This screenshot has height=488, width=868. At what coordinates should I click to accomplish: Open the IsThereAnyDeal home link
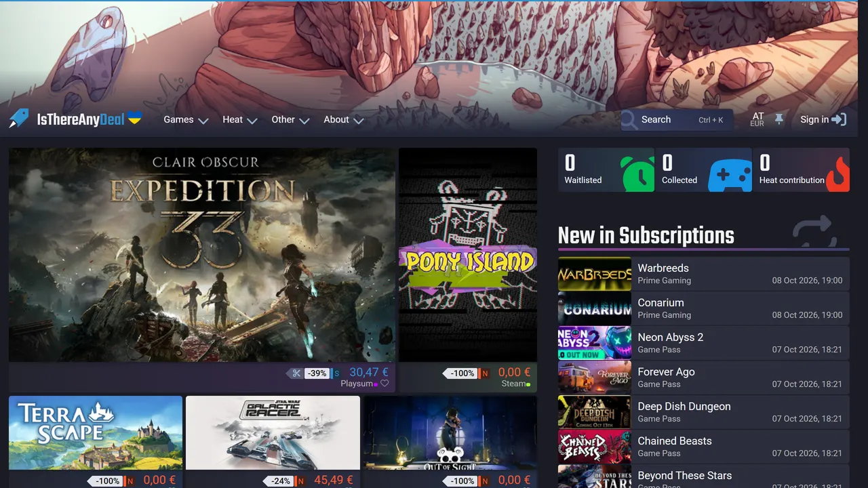click(x=75, y=119)
